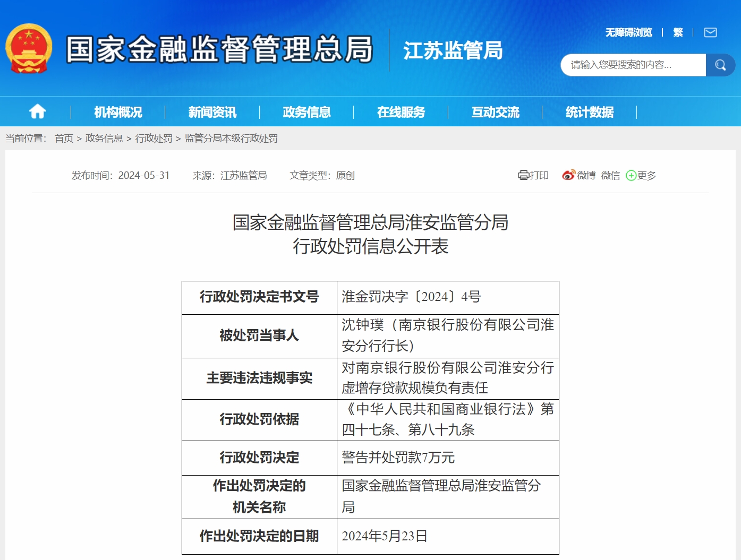Click the 被处罚当事人 header cell
The width and height of the screenshot is (741, 560).
pos(259,336)
